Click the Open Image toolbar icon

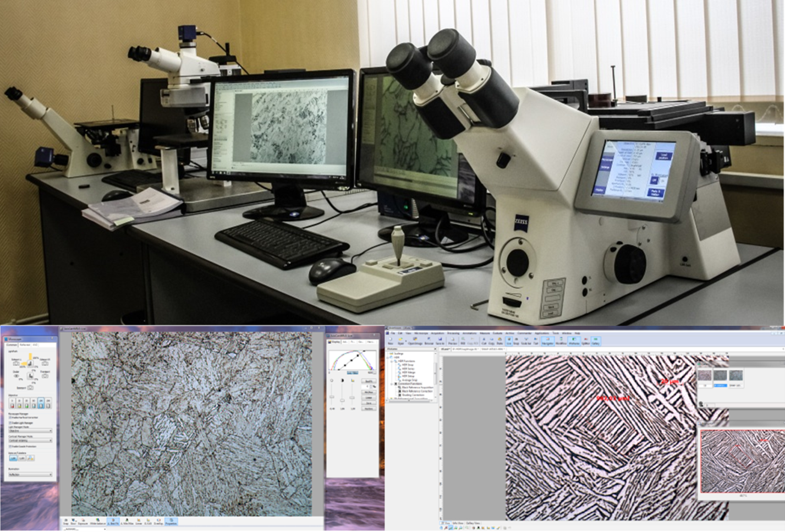(415, 341)
